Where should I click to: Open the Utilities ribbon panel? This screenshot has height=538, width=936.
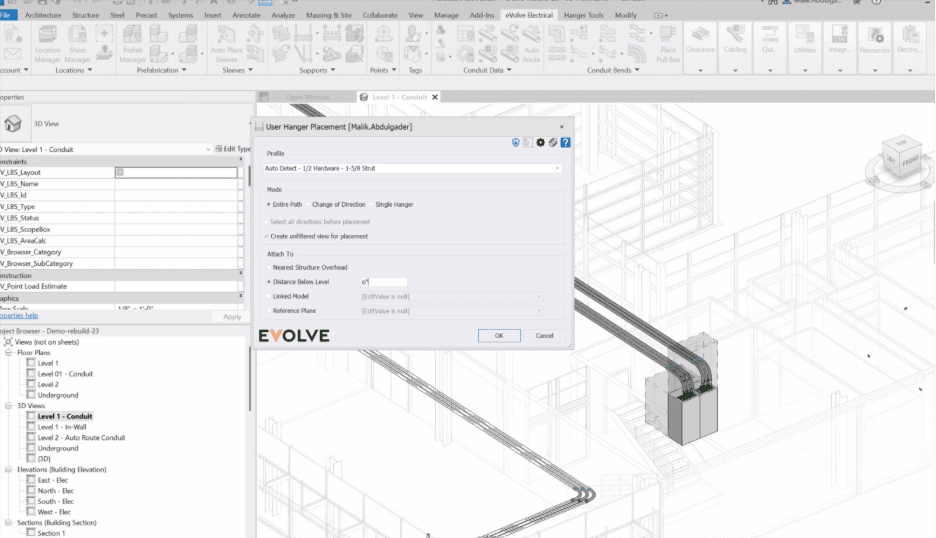pos(805,48)
